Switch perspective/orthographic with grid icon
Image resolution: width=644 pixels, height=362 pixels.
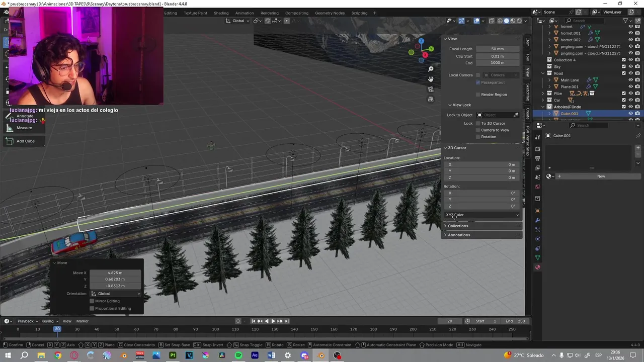click(x=431, y=99)
